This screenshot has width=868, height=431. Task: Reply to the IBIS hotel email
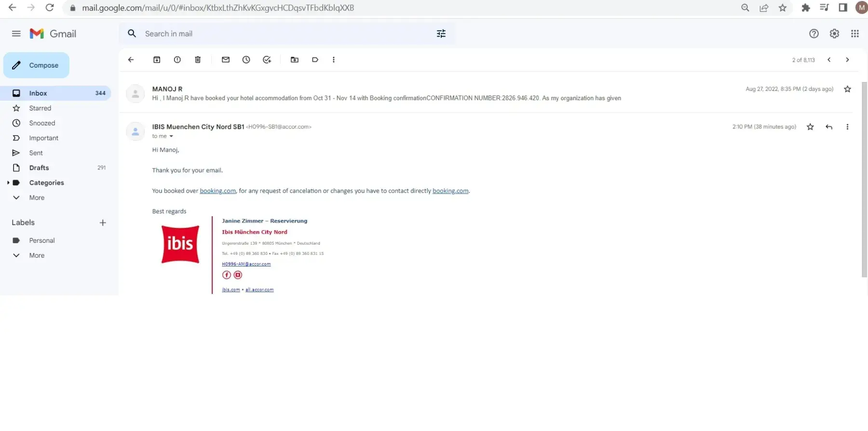[828, 127]
